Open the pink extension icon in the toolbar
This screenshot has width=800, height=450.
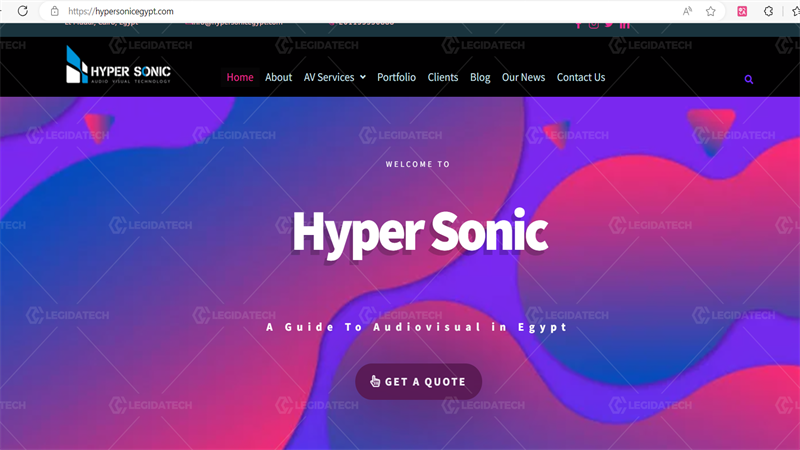[742, 11]
